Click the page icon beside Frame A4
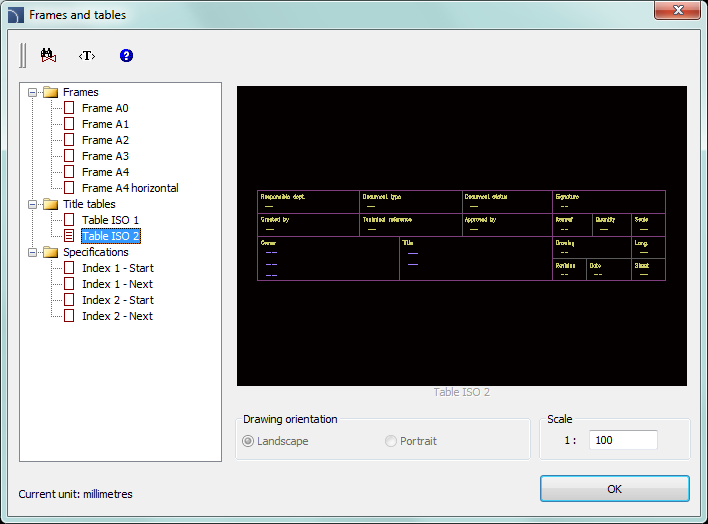The image size is (708, 524). click(69, 172)
